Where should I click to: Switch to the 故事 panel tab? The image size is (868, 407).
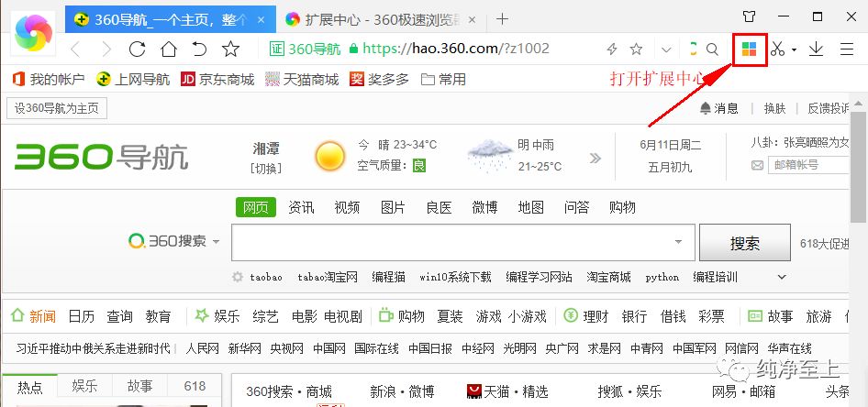(139, 386)
